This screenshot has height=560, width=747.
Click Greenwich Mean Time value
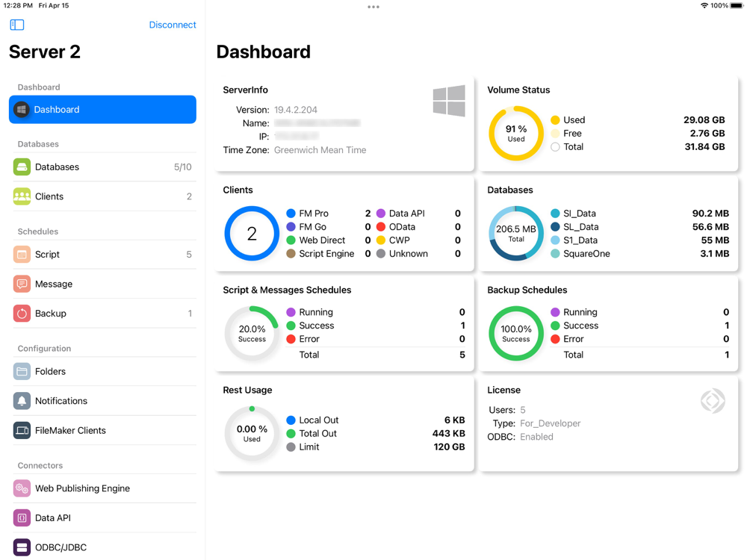(320, 150)
